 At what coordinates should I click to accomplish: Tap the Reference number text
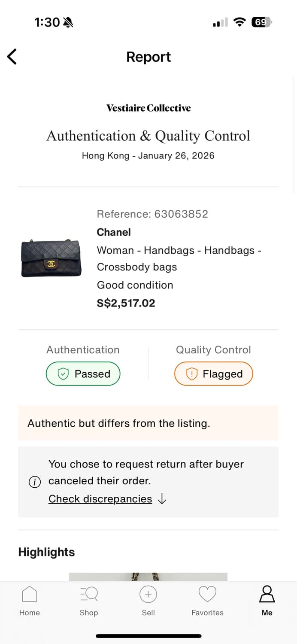[152, 214]
